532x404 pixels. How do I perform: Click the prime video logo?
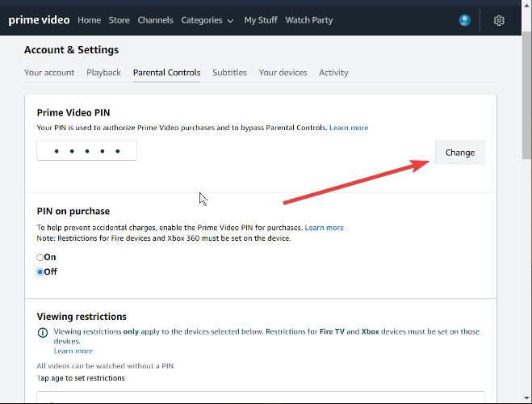[x=39, y=20]
